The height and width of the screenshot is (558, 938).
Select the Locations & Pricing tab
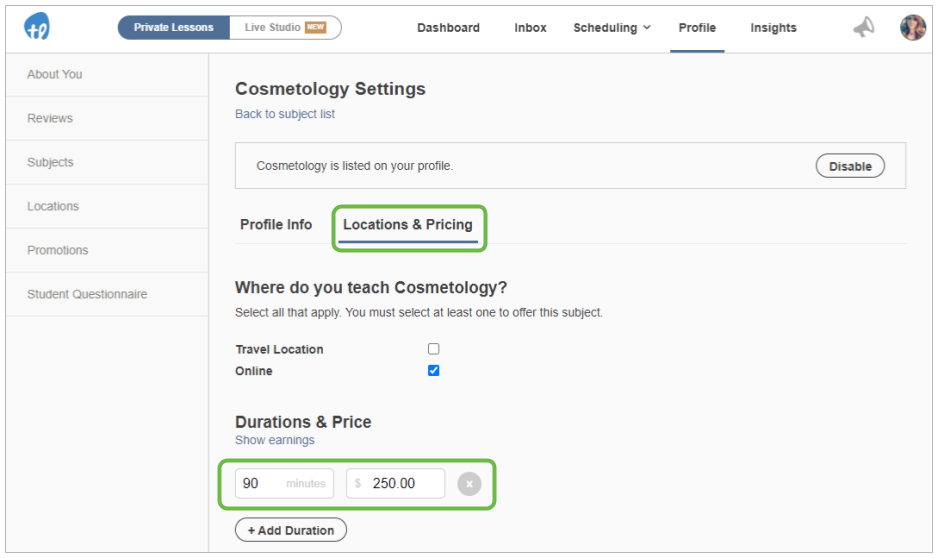pos(408,225)
